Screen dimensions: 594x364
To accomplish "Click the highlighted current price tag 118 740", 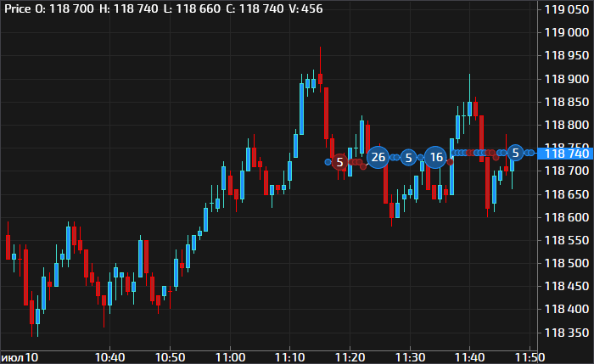I will tap(565, 153).
